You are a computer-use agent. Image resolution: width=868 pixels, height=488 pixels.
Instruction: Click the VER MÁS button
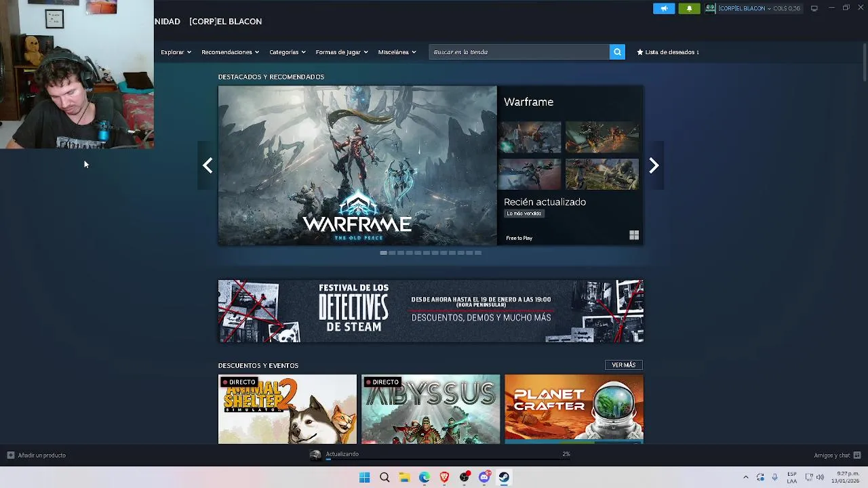pyautogui.click(x=623, y=365)
